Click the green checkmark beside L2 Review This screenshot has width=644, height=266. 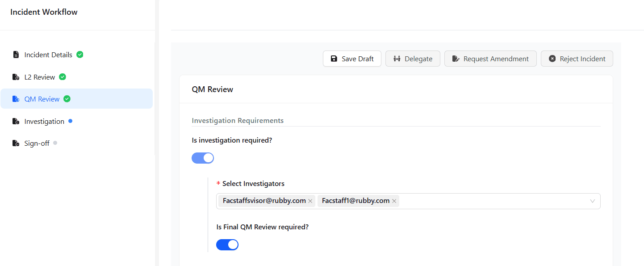point(63,77)
